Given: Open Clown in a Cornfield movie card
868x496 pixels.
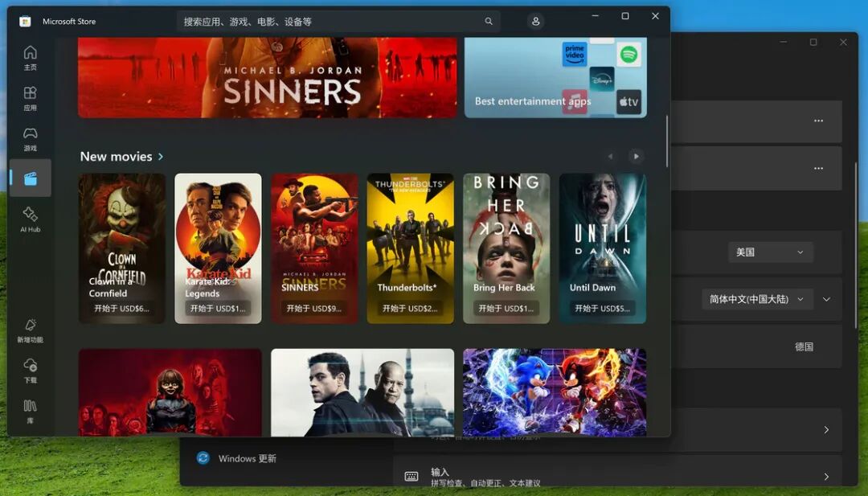Looking at the screenshot, I should pos(122,248).
